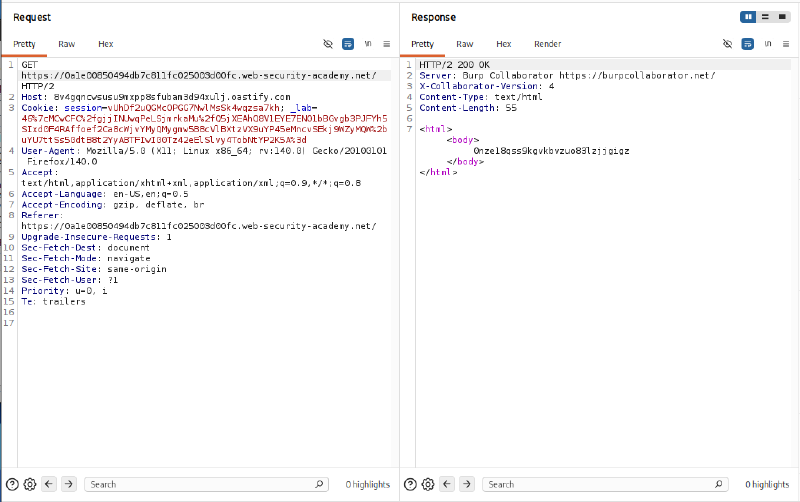Image resolution: width=800 pixels, height=502 pixels.
Task: Hide non-printable characters icon in Response panel
Action: pyautogui.click(x=728, y=44)
